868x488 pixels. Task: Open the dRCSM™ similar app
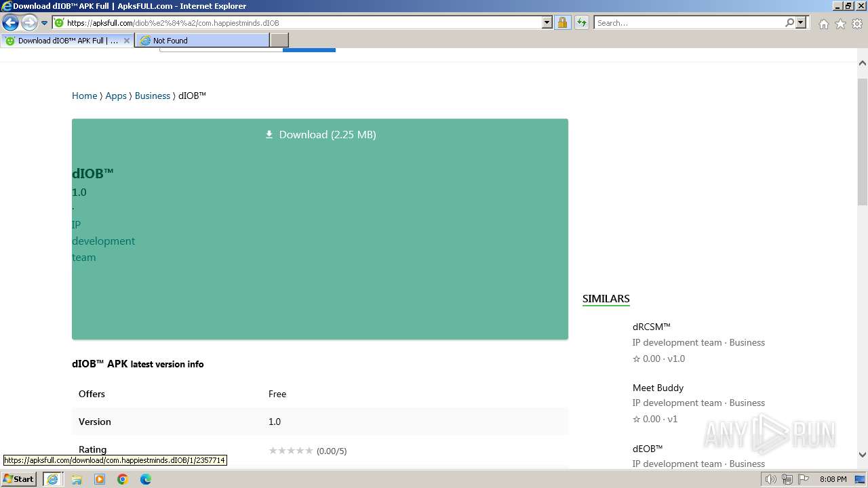pyautogui.click(x=652, y=327)
